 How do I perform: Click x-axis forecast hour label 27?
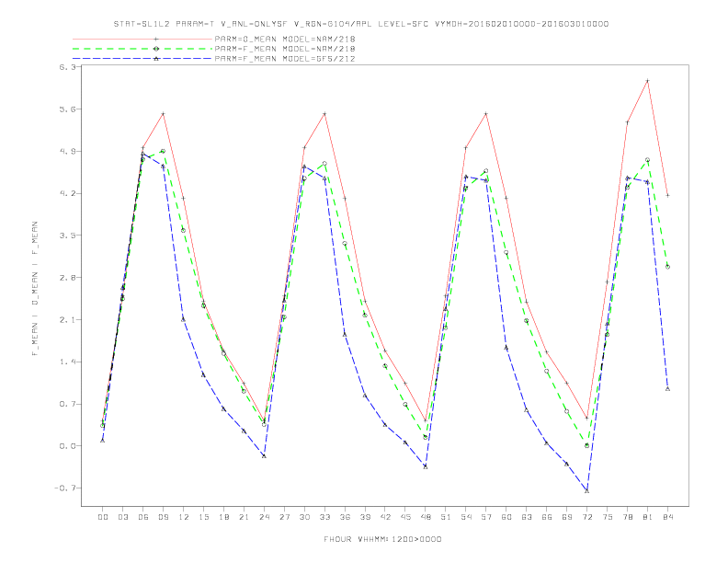point(284,517)
